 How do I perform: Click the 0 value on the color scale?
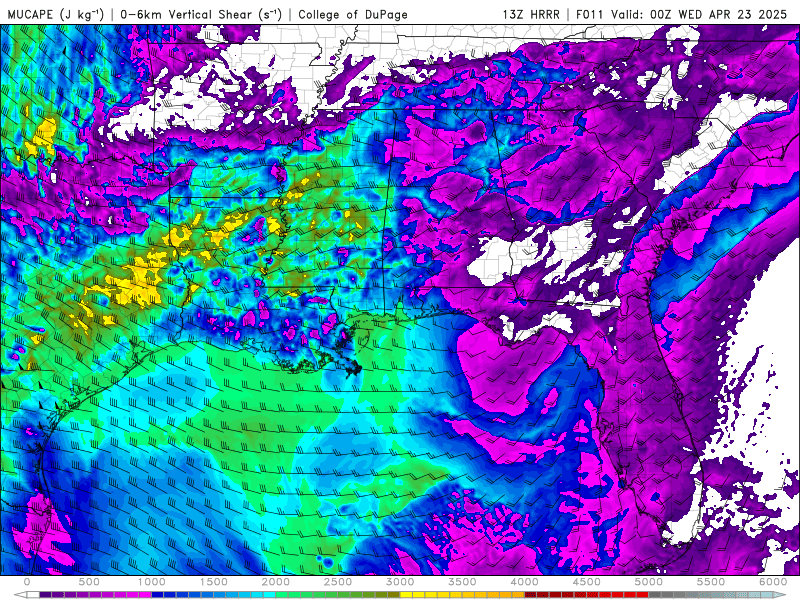pos(27,582)
